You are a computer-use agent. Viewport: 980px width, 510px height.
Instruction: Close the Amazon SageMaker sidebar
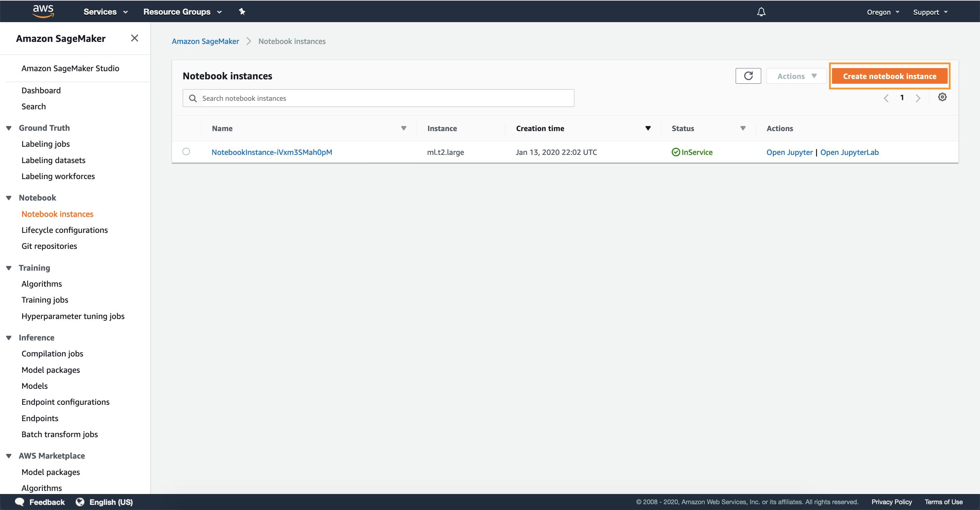134,38
